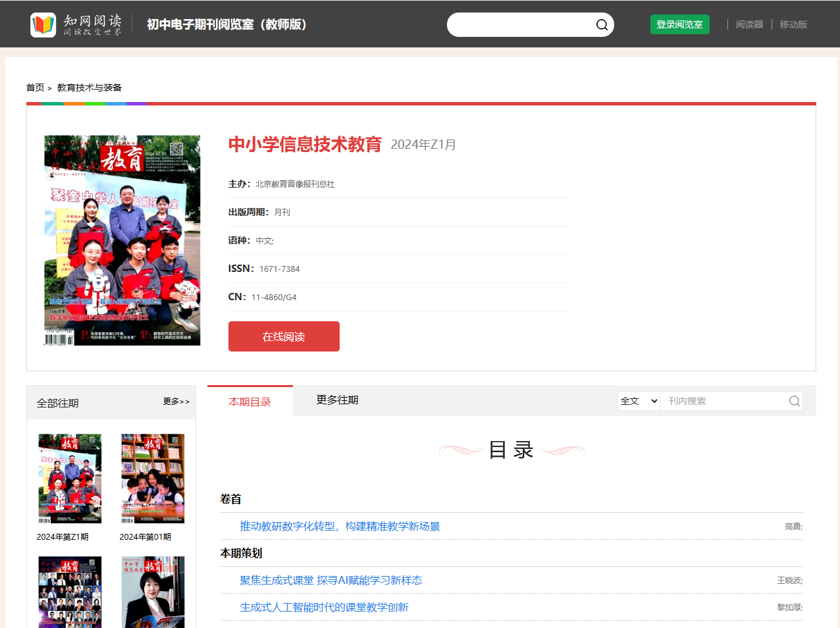840x628 pixels.
Task: Click the CN value 11-4860/G4
Action: click(274, 297)
